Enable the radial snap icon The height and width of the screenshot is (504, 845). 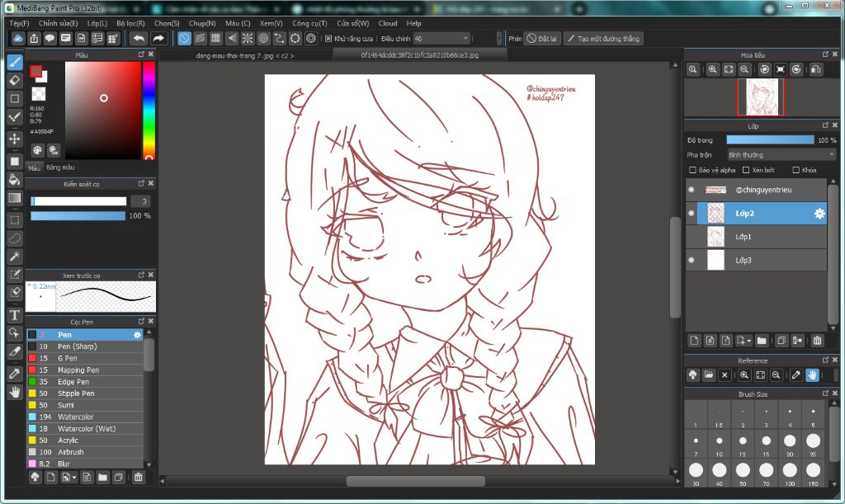click(x=248, y=38)
